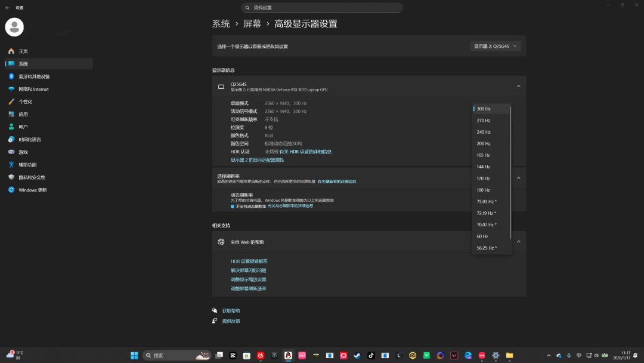Select 300 Hz refresh rate
This screenshot has width=644, height=363.
click(x=491, y=109)
